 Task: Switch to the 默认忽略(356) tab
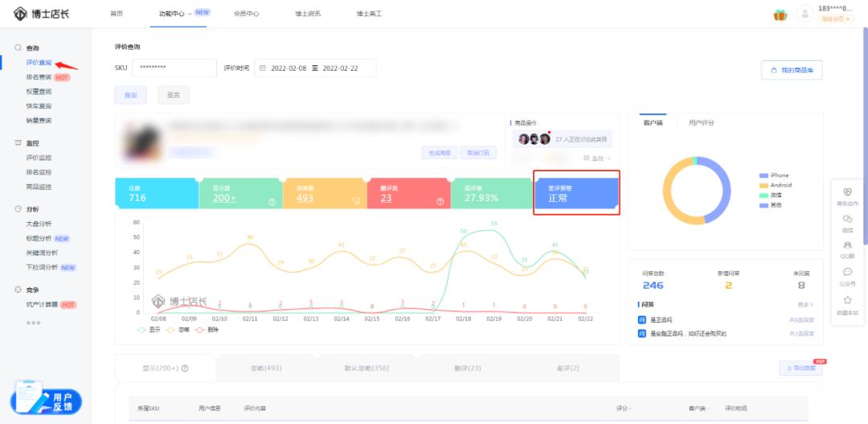pyautogui.click(x=366, y=368)
